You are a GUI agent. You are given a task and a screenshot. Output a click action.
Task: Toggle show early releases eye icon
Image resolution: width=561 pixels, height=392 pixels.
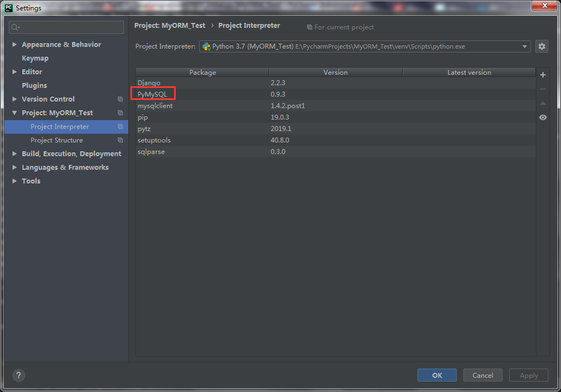(543, 117)
